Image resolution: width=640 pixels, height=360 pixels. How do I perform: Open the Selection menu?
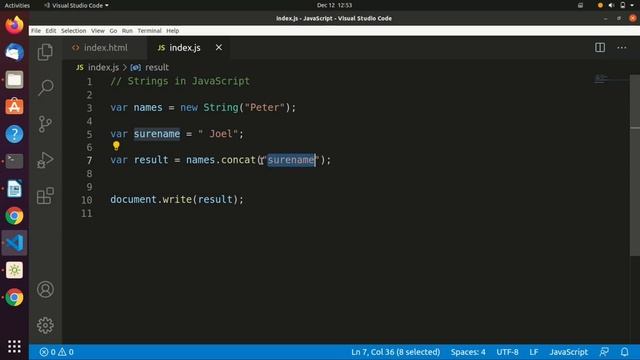coord(73,31)
